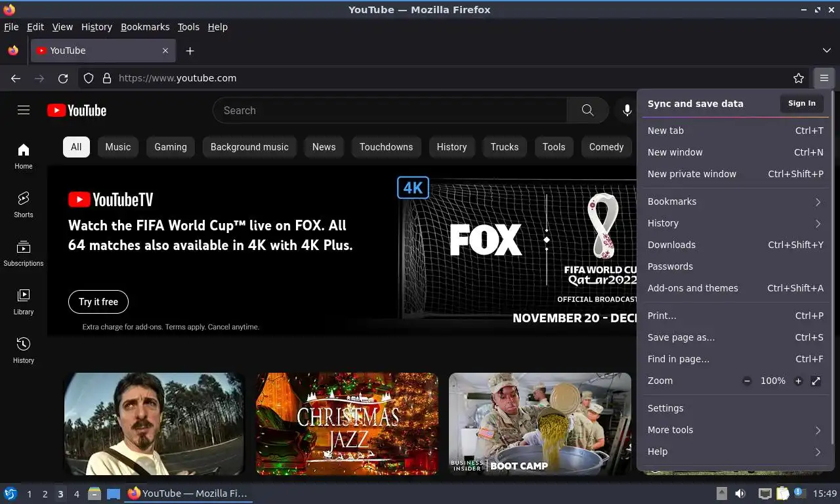Image resolution: width=840 pixels, height=504 pixels.
Task: Open the Tools menu in menu bar
Action: 188,27
